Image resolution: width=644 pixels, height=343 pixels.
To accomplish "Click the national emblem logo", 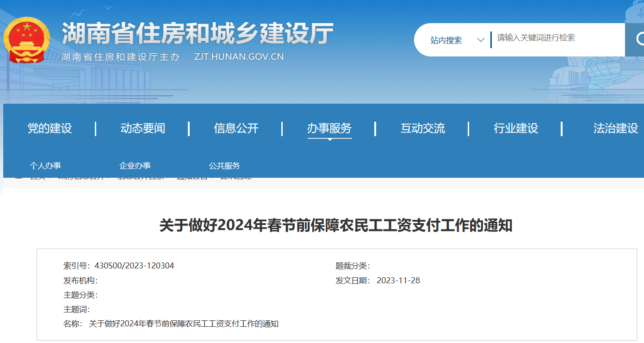I will tap(28, 39).
